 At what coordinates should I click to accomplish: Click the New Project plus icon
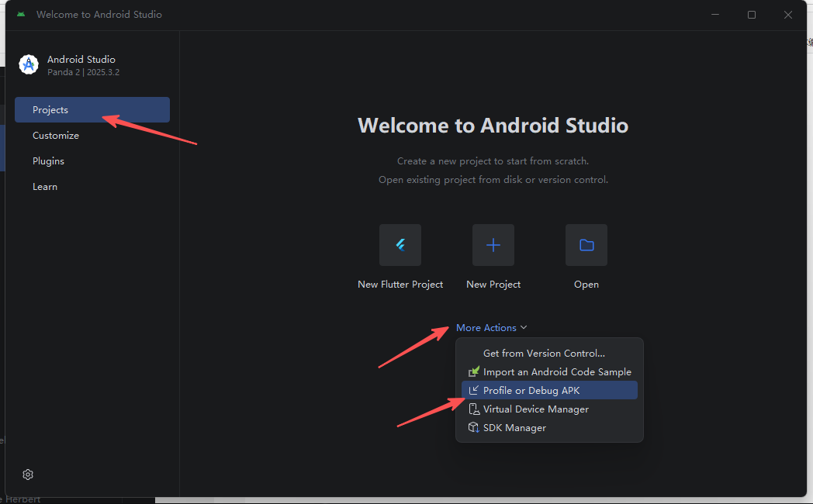point(493,245)
